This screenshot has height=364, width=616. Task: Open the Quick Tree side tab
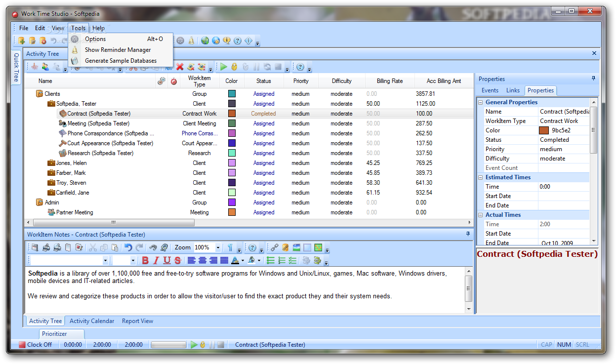point(16,67)
